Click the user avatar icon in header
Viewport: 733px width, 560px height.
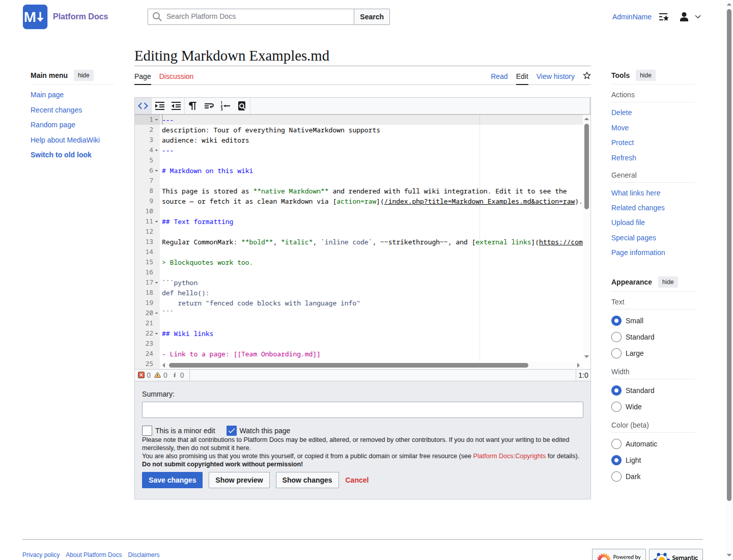click(x=684, y=17)
